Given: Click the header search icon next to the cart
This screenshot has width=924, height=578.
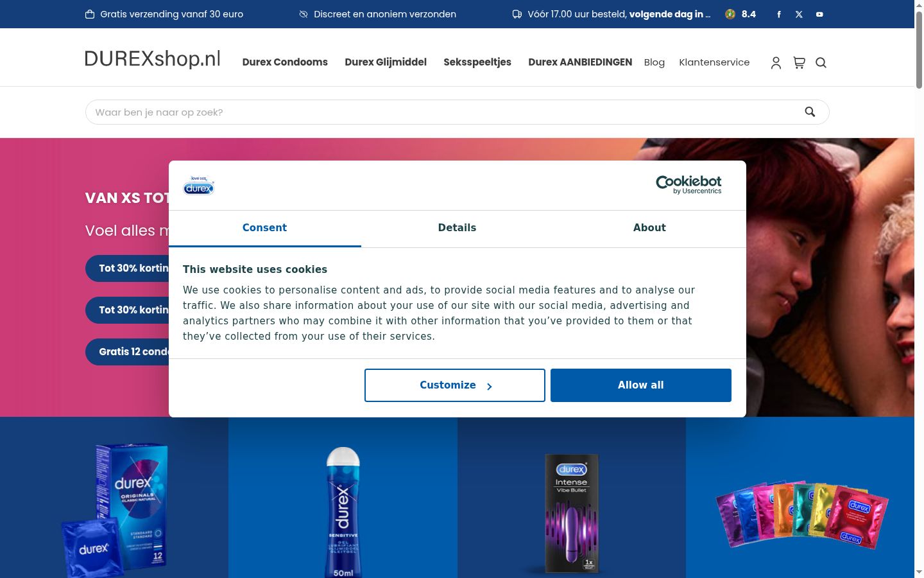Looking at the screenshot, I should pos(821,62).
